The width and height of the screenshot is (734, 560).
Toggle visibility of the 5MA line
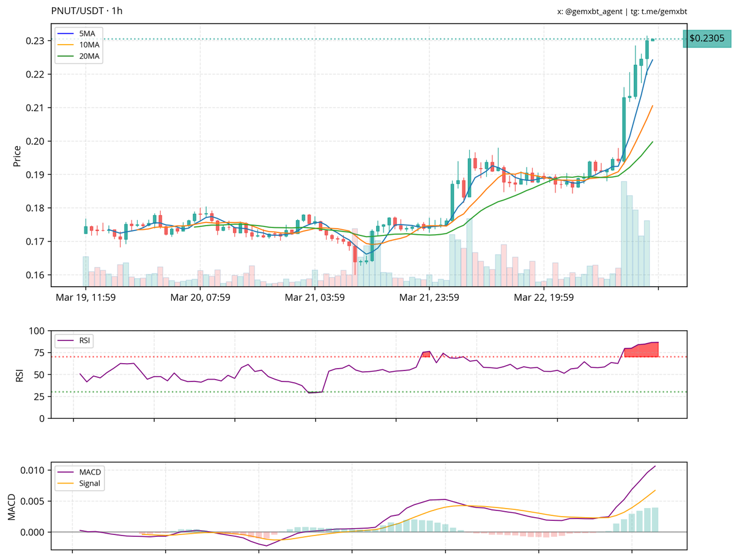point(80,34)
